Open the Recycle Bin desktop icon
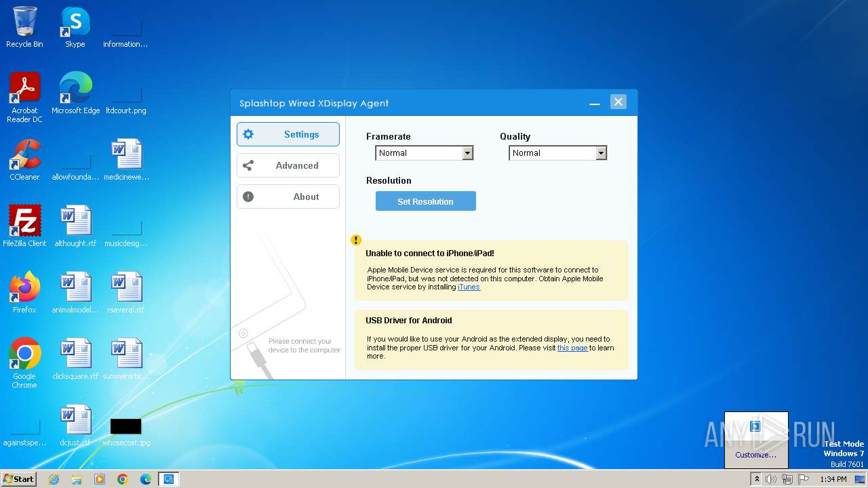868x488 pixels. coord(24,27)
